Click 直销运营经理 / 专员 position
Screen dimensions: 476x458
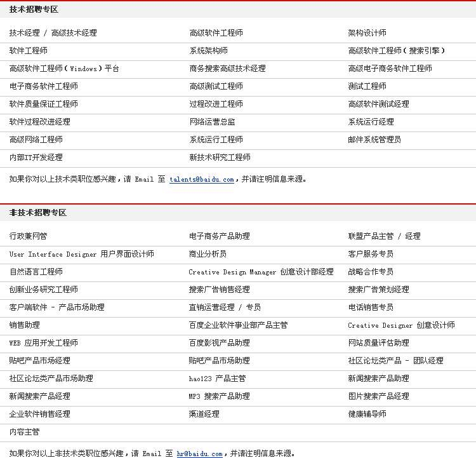point(225,307)
